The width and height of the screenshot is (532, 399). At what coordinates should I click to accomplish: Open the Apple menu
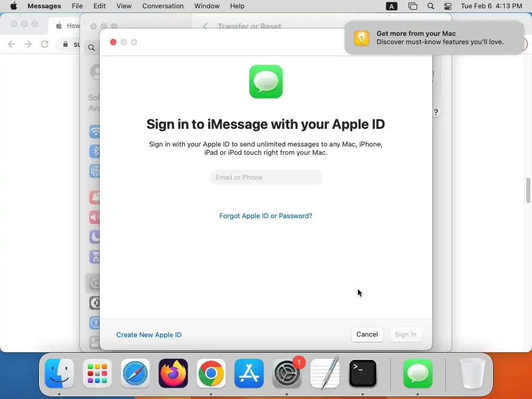pos(14,6)
